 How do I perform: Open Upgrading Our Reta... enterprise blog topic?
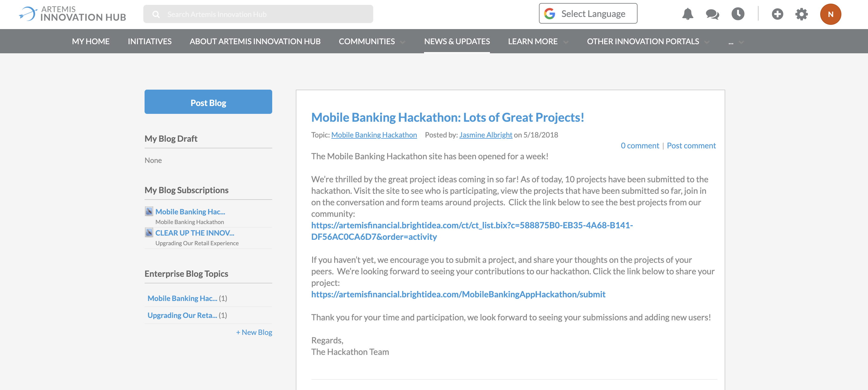coord(182,315)
